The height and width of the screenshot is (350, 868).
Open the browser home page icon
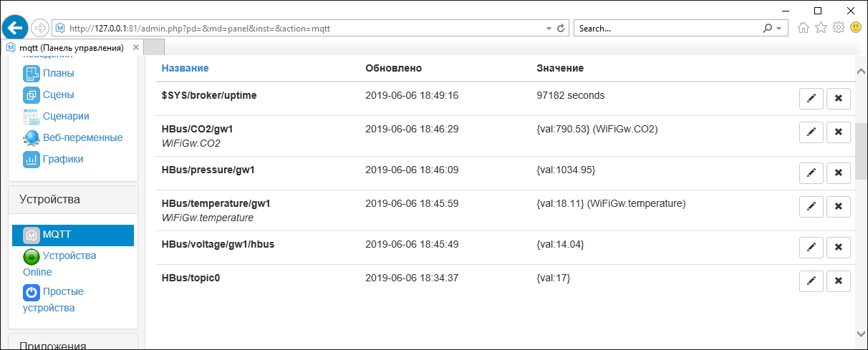click(804, 28)
